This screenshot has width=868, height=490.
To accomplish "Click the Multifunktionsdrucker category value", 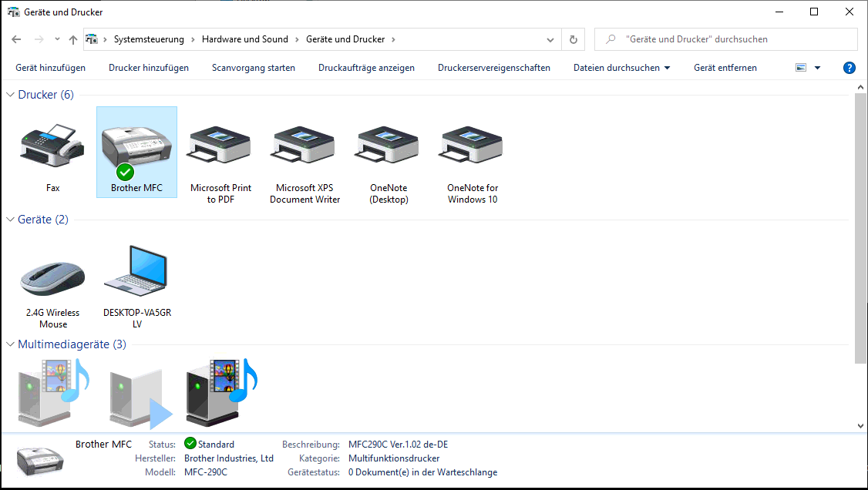I will click(394, 458).
